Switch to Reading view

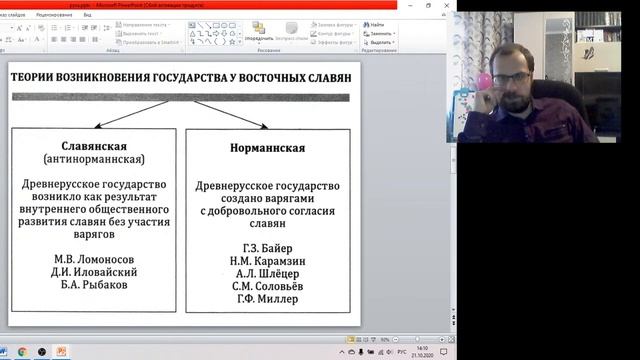(x=366, y=340)
